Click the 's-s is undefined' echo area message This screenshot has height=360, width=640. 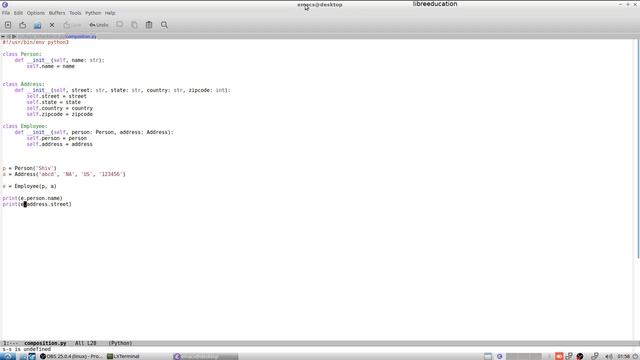click(x=27, y=349)
